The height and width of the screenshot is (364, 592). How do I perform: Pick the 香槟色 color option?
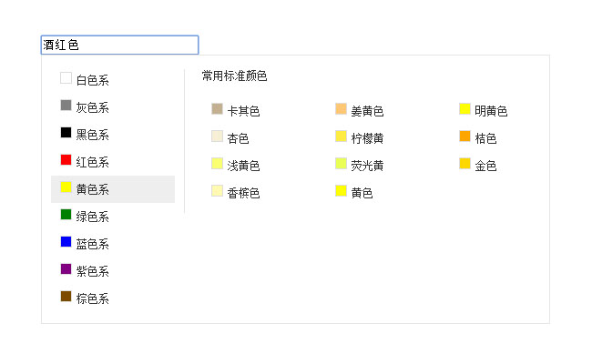[236, 193]
